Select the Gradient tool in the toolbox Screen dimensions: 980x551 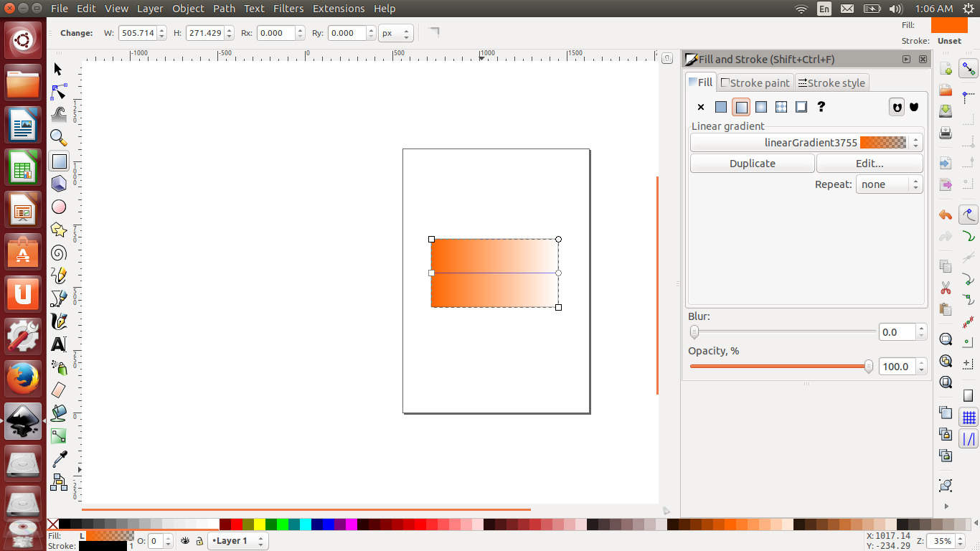coord(59,435)
